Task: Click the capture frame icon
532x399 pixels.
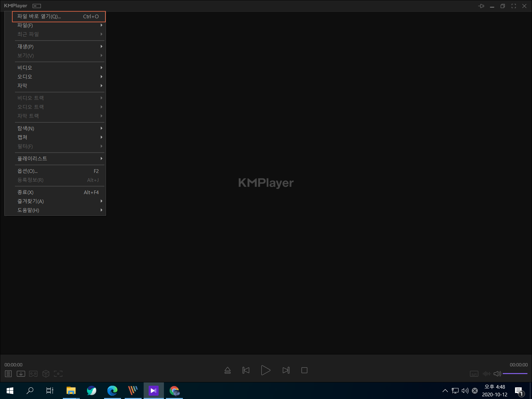Action: coord(58,374)
